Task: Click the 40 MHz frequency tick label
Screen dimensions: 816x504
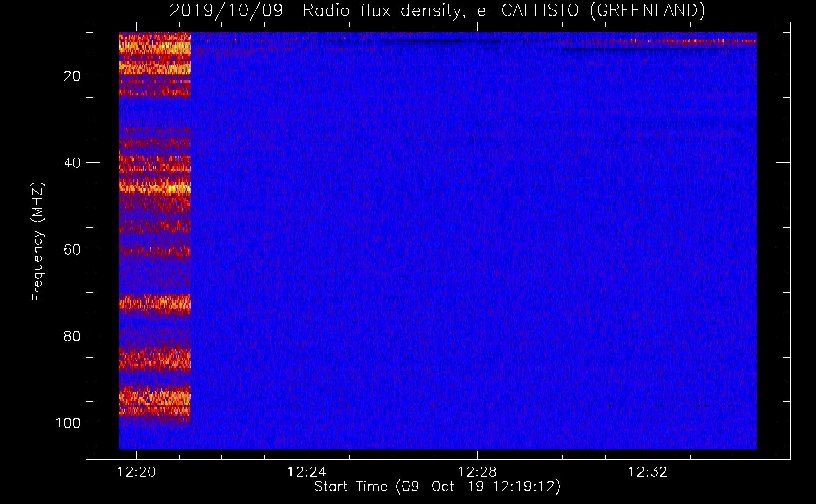Action: point(73,163)
